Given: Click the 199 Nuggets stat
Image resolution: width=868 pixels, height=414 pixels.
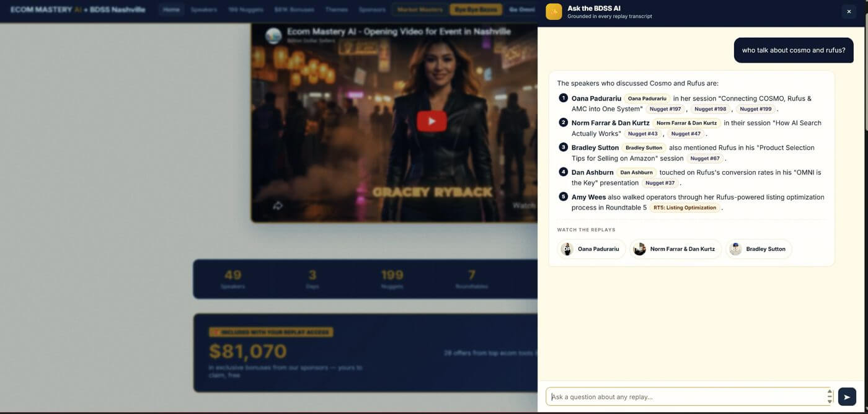Looking at the screenshot, I should tap(392, 279).
